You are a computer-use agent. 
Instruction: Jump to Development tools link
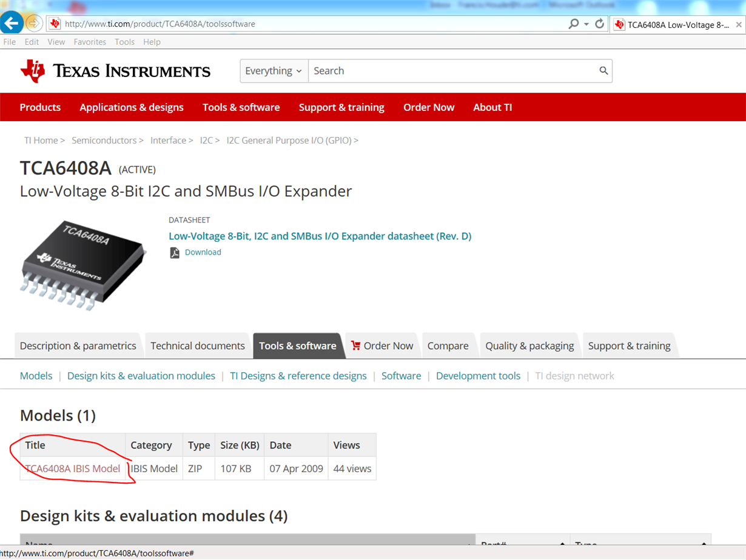click(x=479, y=376)
